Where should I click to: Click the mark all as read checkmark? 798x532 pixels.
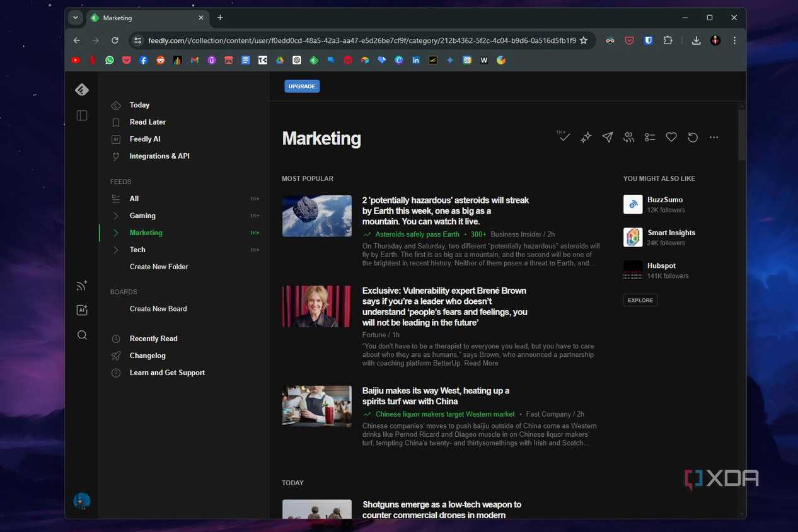(563, 136)
